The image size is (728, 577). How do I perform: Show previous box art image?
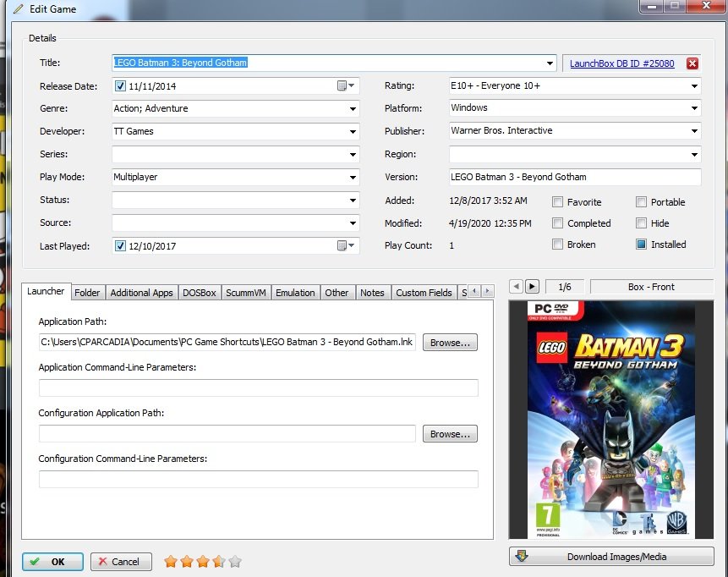[x=517, y=287]
